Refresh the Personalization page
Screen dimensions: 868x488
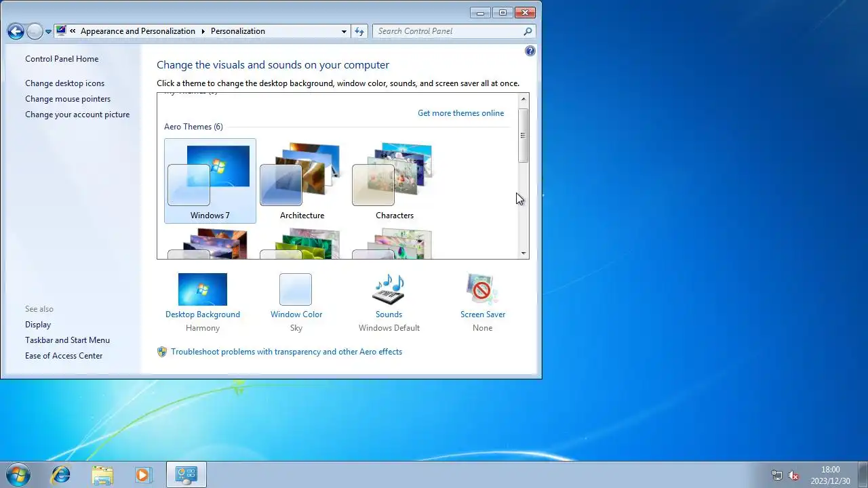tap(359, 31)
